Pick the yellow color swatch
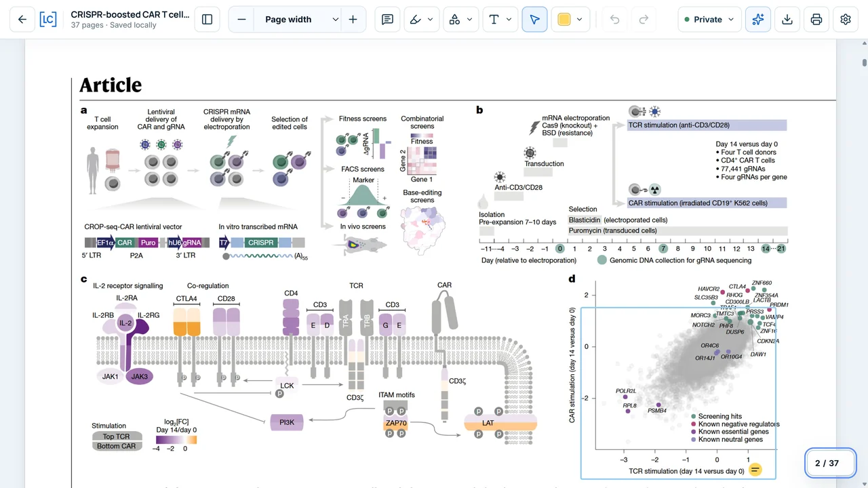The width and height of the screenshot is (868, 488). 564,20
